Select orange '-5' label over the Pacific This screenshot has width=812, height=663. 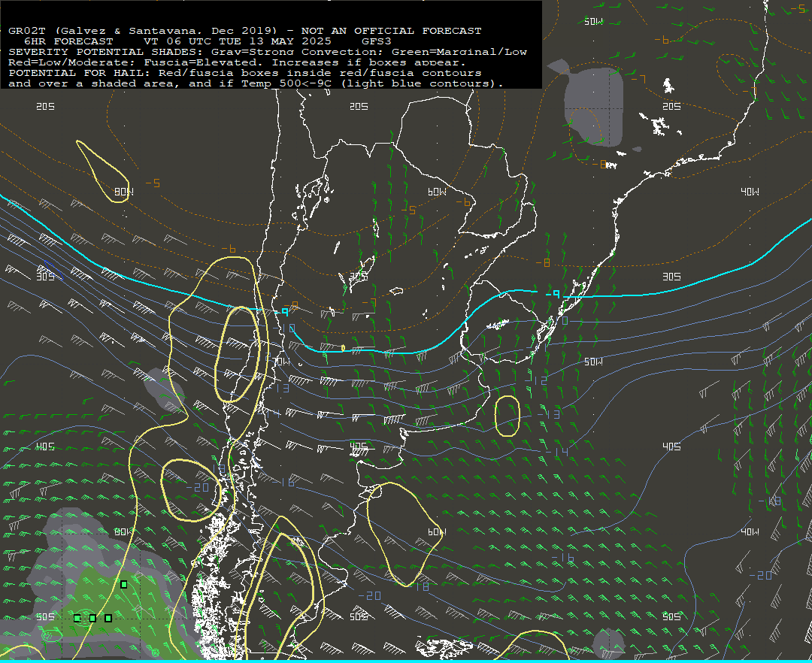(x=153, y=183)
